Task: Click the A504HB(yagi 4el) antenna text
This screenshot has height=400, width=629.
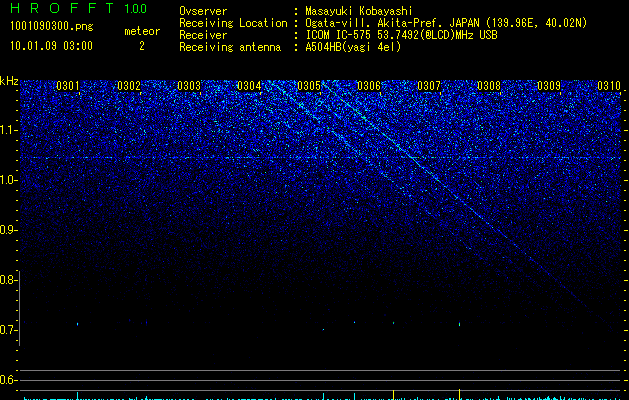Action: [x=353, y=47]
